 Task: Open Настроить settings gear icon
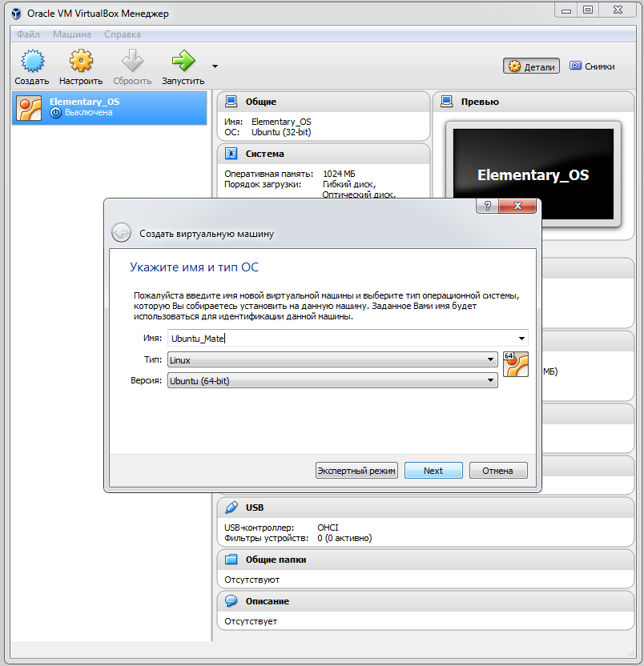click(81, 61)
